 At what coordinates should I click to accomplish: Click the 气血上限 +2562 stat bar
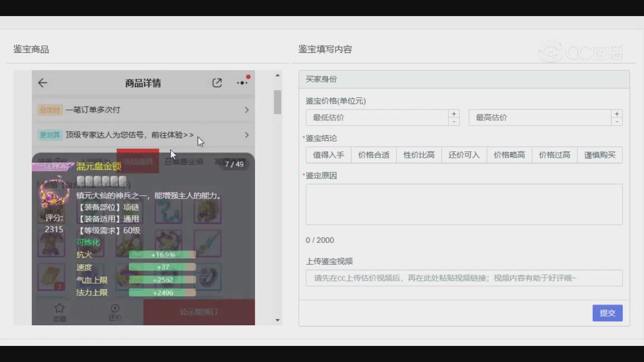tap(163, 280)
